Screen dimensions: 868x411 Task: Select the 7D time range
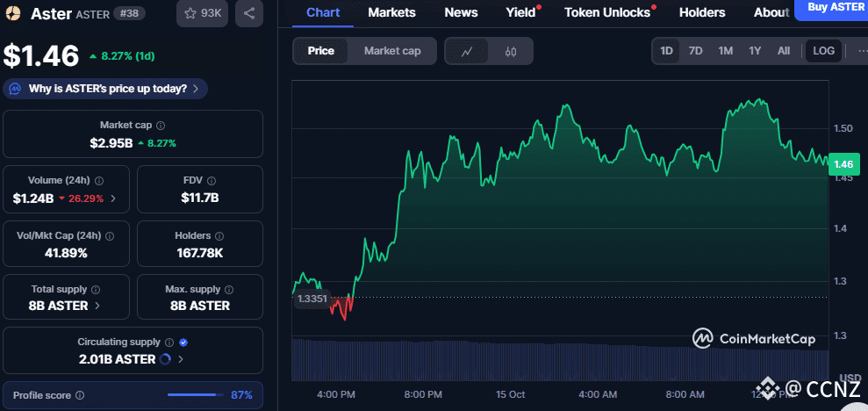coord(695,51)
